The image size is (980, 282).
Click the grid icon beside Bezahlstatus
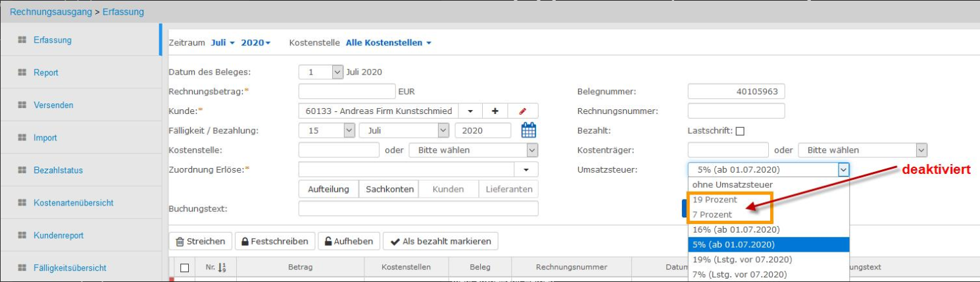click(x=22, y=170)
